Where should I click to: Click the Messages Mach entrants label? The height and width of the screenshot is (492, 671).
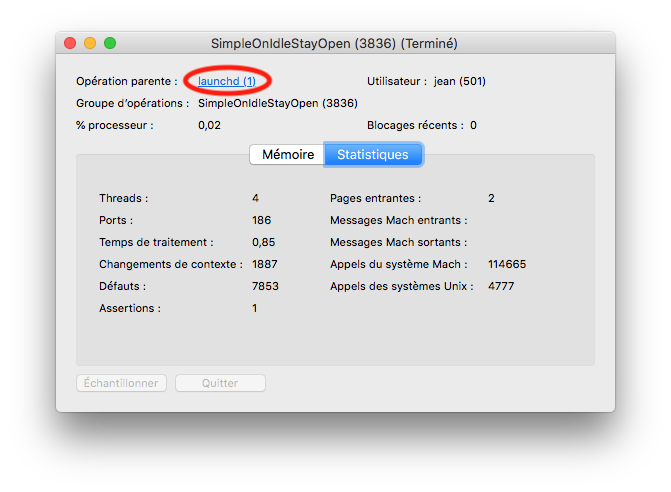click(x=399, y=220)
